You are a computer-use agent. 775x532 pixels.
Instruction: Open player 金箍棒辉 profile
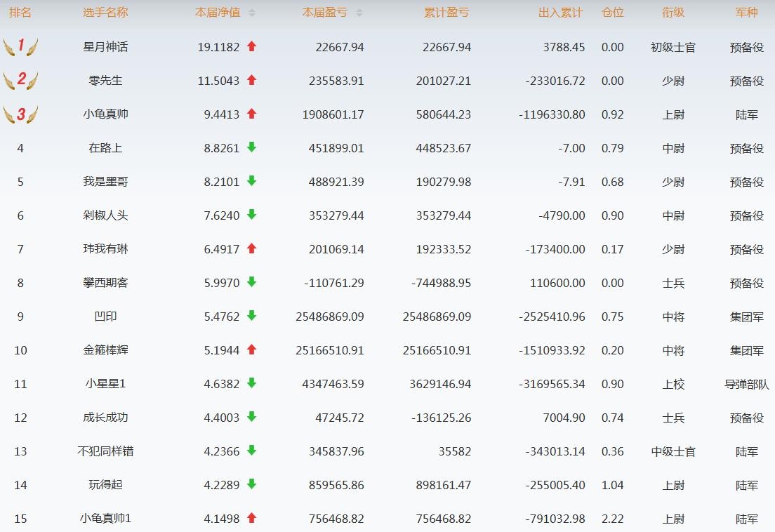105,350
